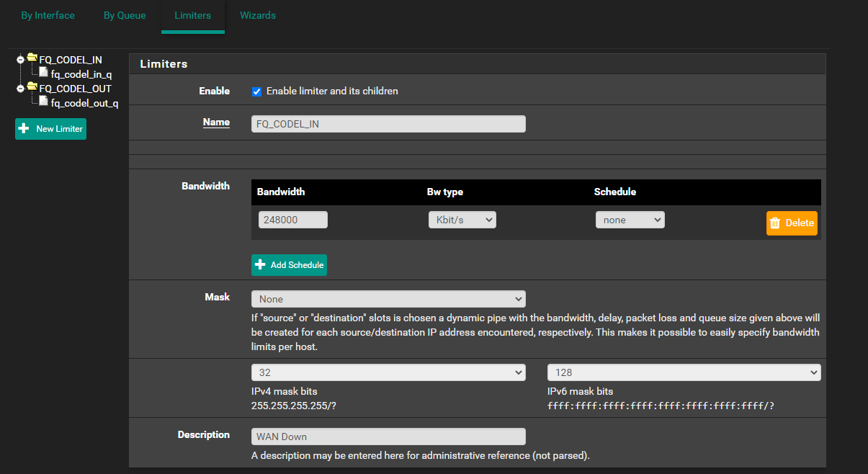Click the Description row label
This screenshot has height=474, width=868.
coord(204,435)
